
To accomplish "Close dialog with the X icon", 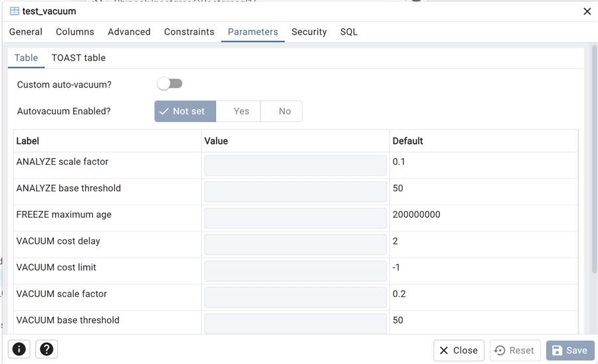I will pos(587,11).
